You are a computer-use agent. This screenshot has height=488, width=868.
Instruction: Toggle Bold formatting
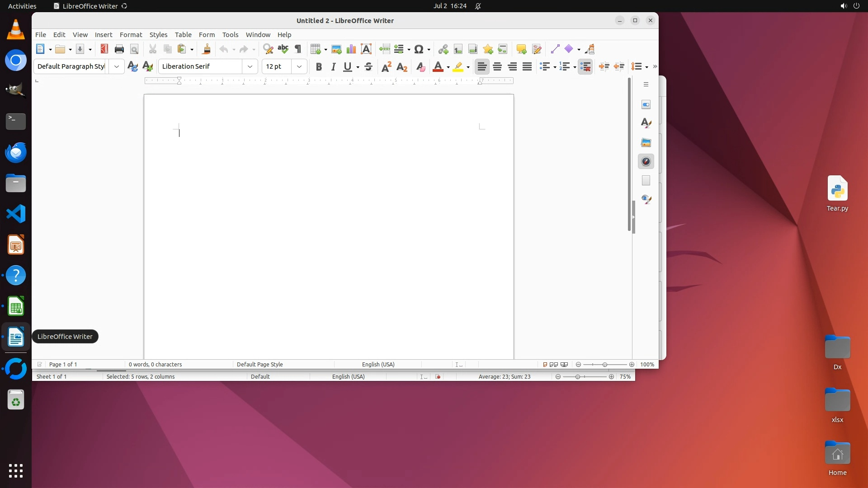[x=319, y=66]
